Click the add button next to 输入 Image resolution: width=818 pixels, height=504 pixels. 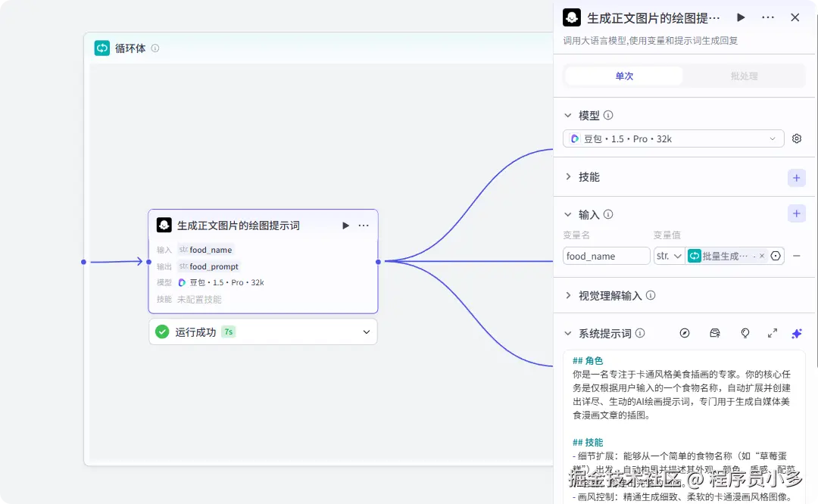click(x=796, y=213)
